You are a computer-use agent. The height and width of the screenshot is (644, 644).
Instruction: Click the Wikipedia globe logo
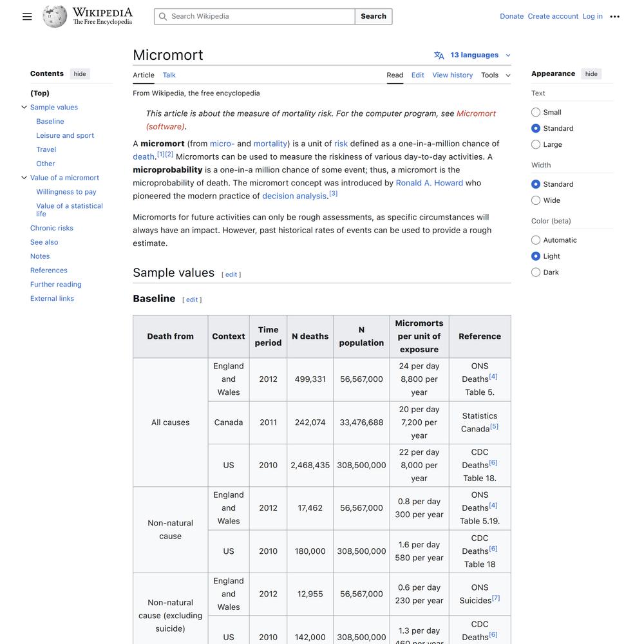point(55,17)
